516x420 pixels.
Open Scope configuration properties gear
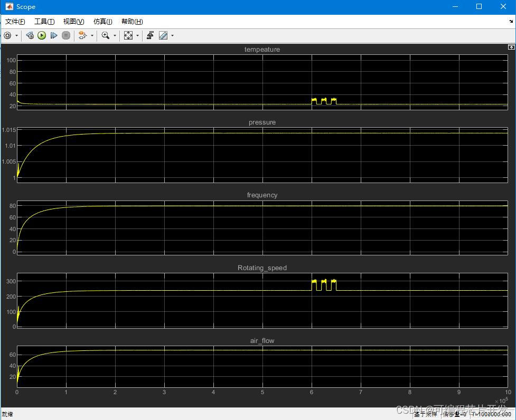pos(7,35)
